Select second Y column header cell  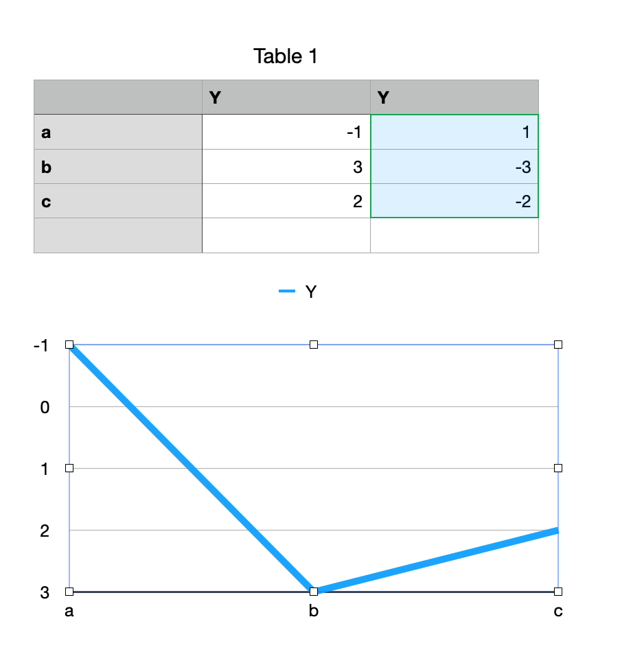[x=455, y=97]
